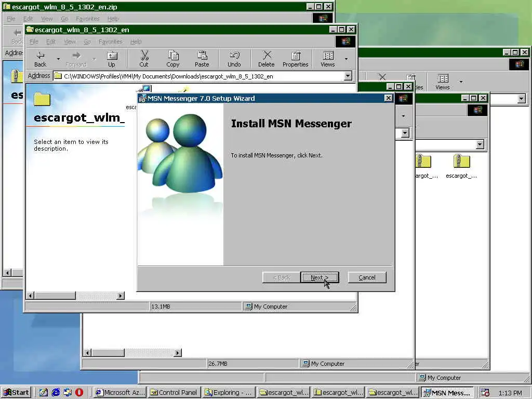Click scroll right arrow of lower background window

click(x=178, y=353)
